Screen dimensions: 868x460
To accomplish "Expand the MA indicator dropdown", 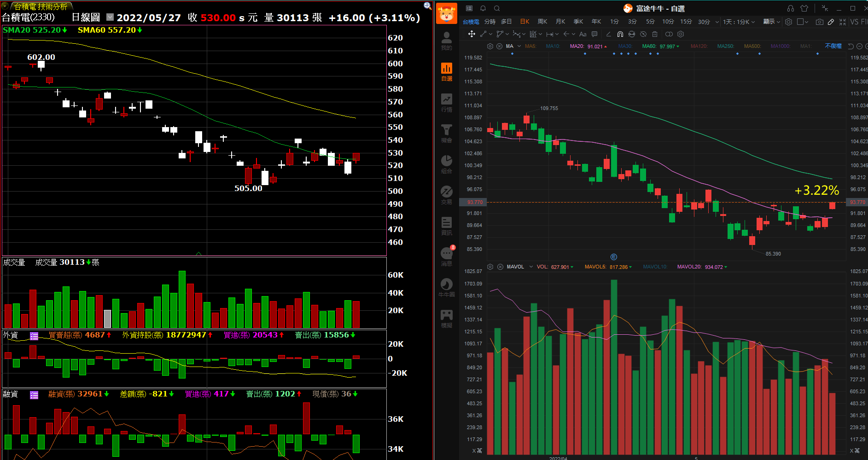I will 519,46.
